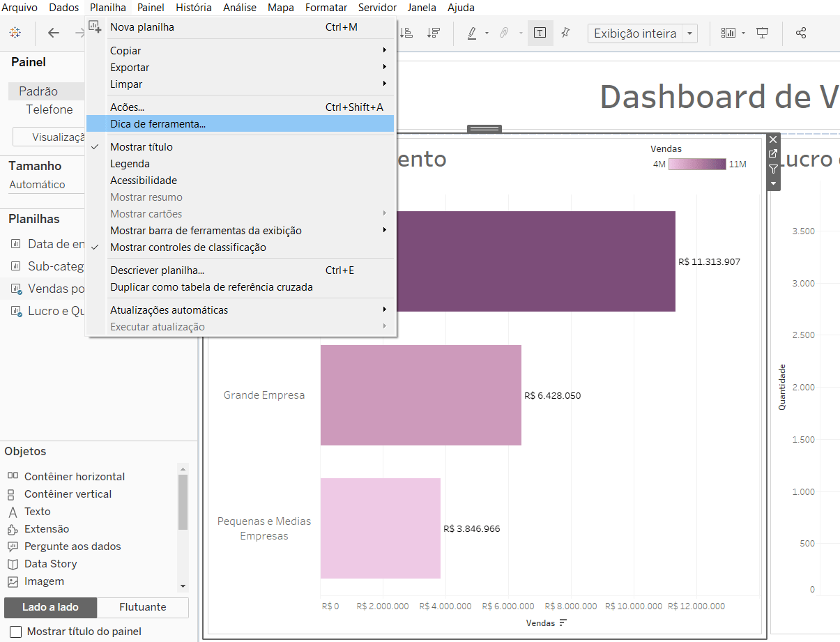Image resolution: width=840 pixels, height=642 pixels.
Task: Click the Sub-categ sheet icon
Action: [16, 266]
